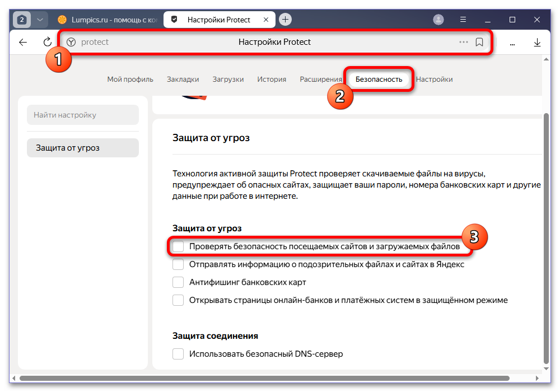The height and width of the screenshot is (392, 560).
Task: Close the Настройки Protect tab
Action: 265,20
